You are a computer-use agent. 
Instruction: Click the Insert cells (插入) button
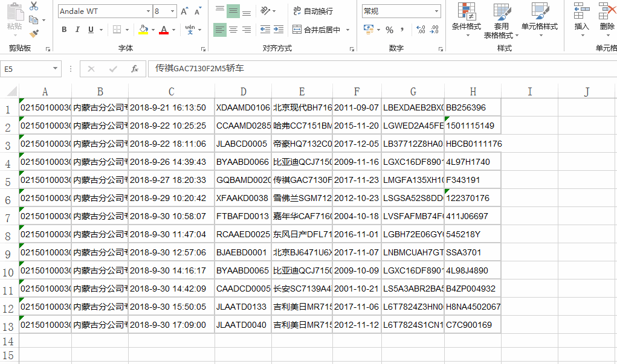[581, 19]
